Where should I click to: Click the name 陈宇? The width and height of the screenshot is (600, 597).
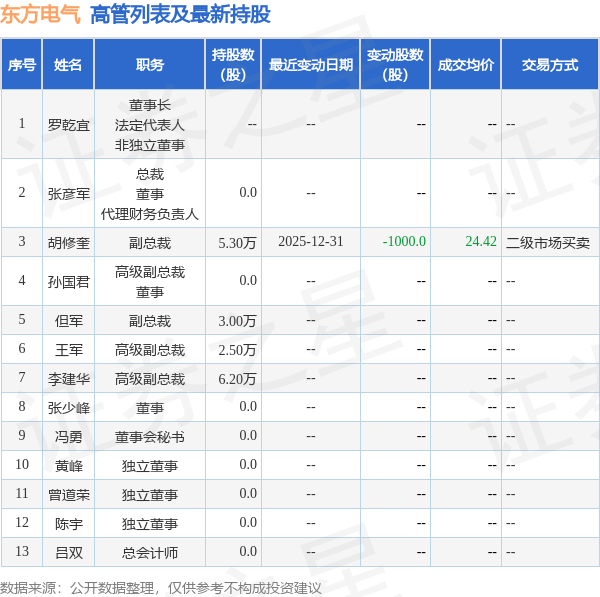click(x=68, y=524)
